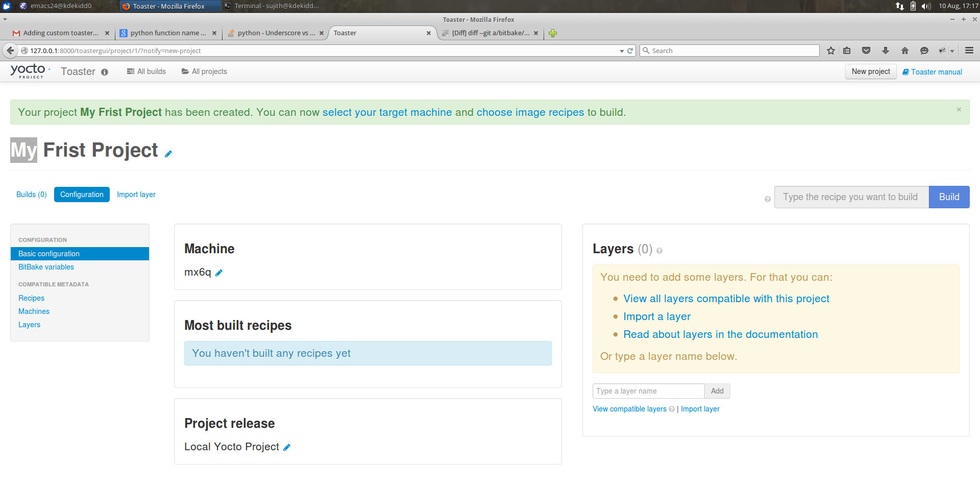Open Pocket icon in Firefox toolbar

(866, 51)
